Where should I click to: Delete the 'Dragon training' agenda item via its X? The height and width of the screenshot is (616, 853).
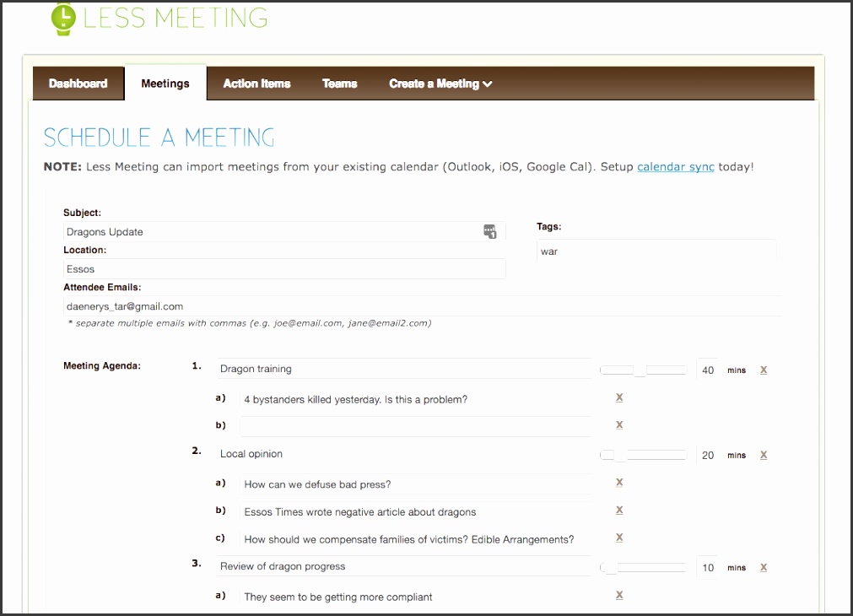(x=764, y=370)
